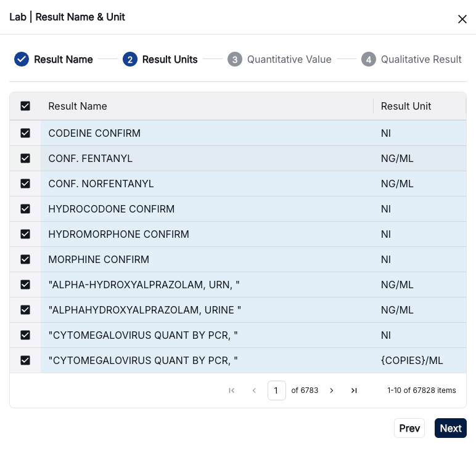Go to the previous page of results
Viewport: 476px width, 449px height.
tap(254, 390)
